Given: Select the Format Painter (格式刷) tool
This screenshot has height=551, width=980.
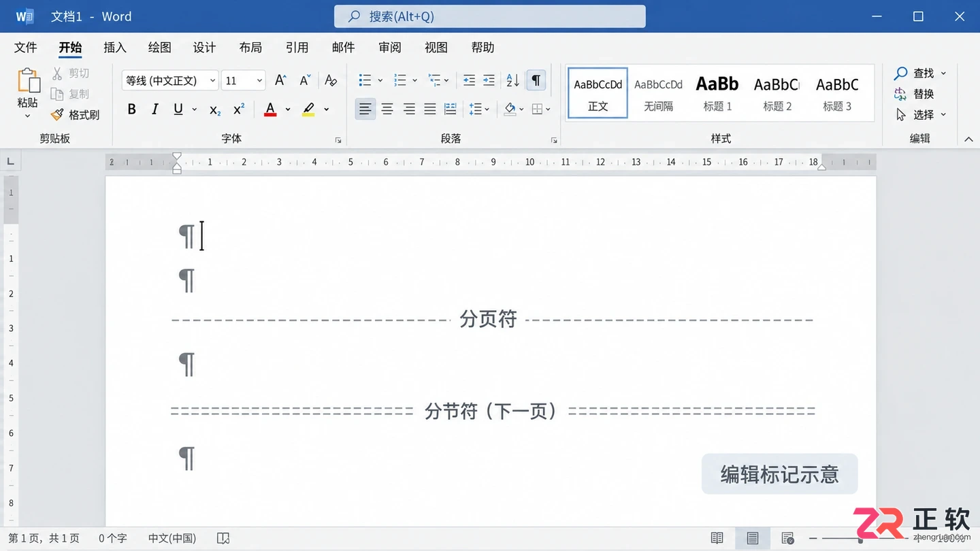Looking at the screenshot, I should pyautogui.click(x=76, y=115).
